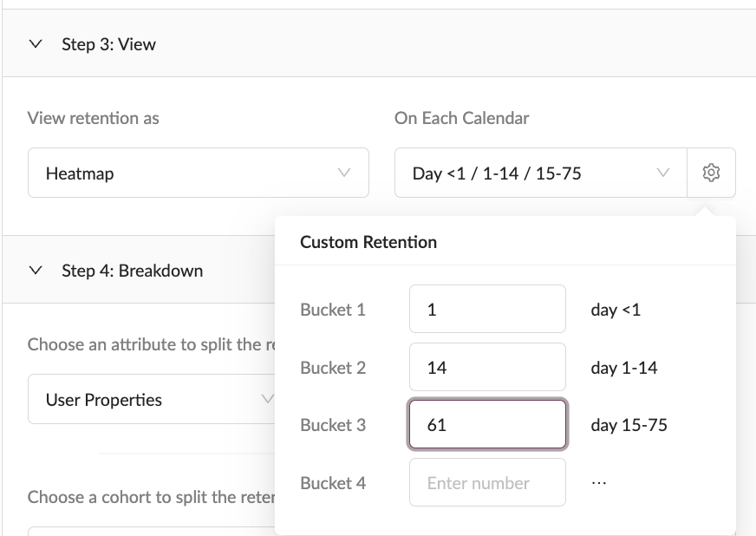Click the "day <1" range label
756x536 pixels.
616,310
